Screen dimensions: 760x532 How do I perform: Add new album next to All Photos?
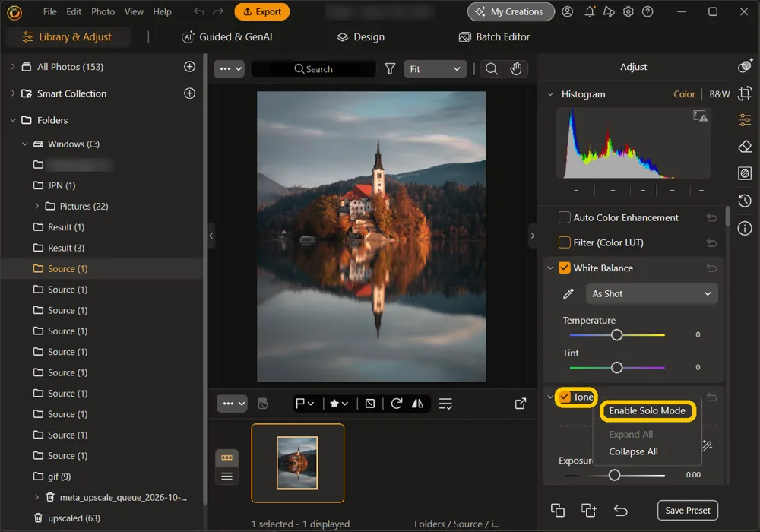click(x=189, y=67)
